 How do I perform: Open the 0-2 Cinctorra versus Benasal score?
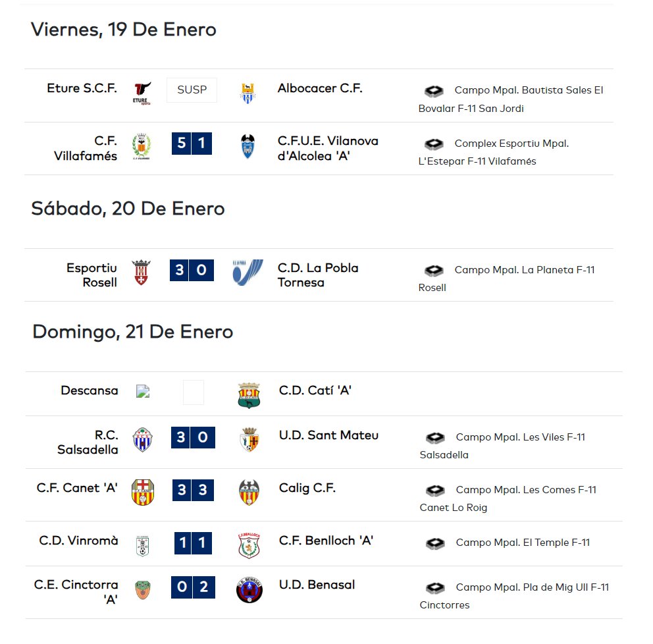[194, 587]
